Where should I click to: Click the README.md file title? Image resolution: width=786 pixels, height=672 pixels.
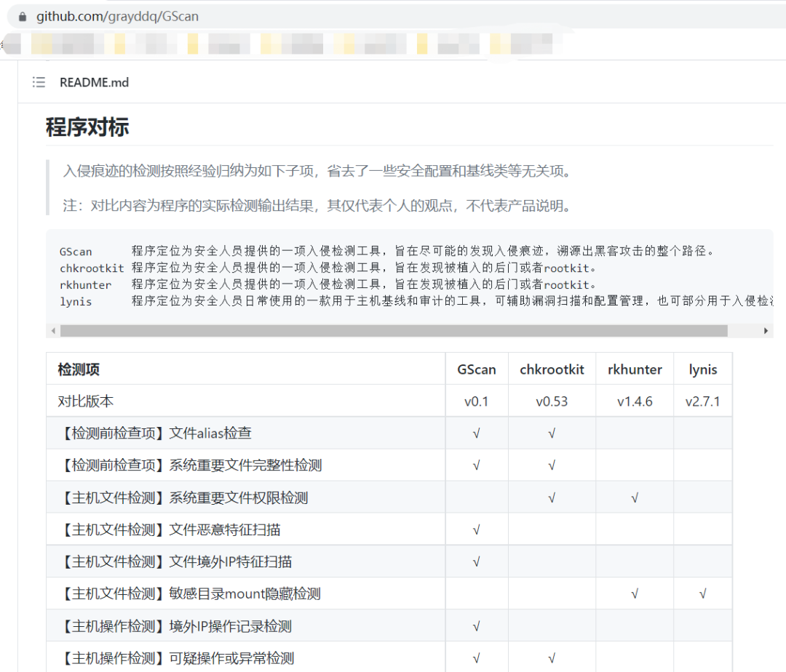coord(94,82)
